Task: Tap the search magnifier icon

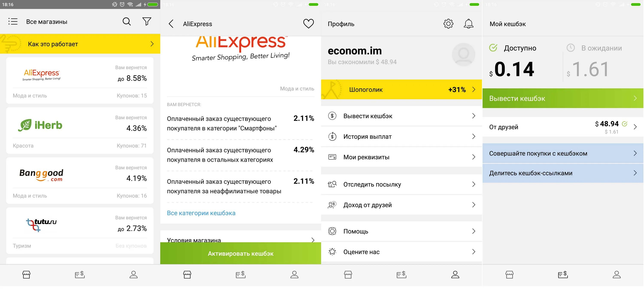Action: (x=126, y=21)
